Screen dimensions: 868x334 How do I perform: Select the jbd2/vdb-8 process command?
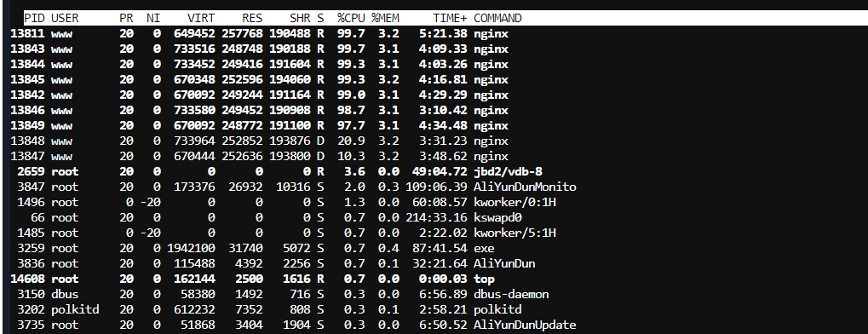(x=508, y=172)
